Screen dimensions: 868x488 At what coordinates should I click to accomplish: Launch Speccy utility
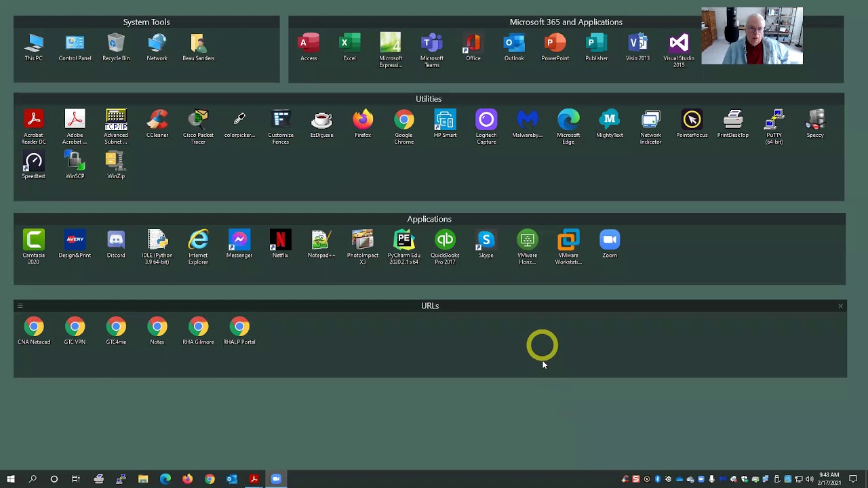tap(815, 124)
